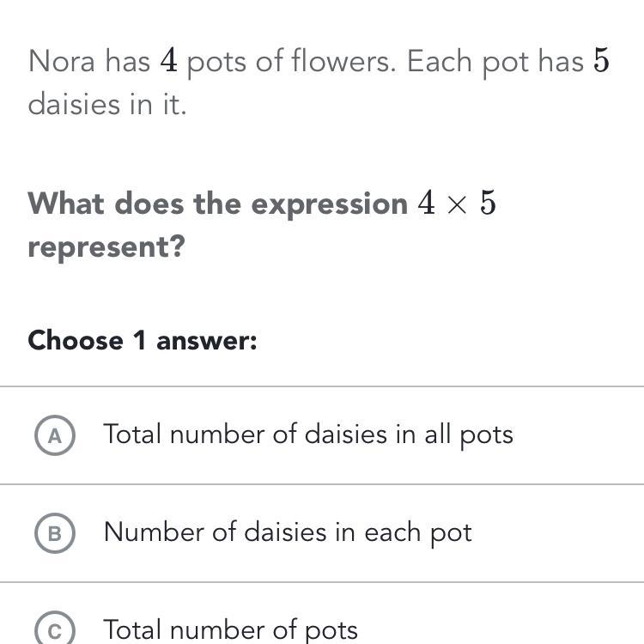Click the word 'represent?' in the question
Screen dimensions: 644x644
coord(106,247)
